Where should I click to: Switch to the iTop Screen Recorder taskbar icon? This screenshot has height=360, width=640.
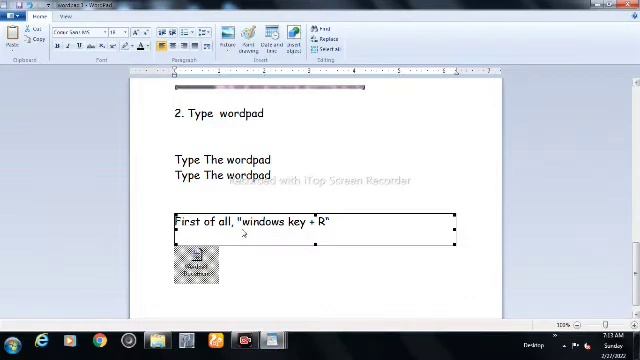point(245,340)
